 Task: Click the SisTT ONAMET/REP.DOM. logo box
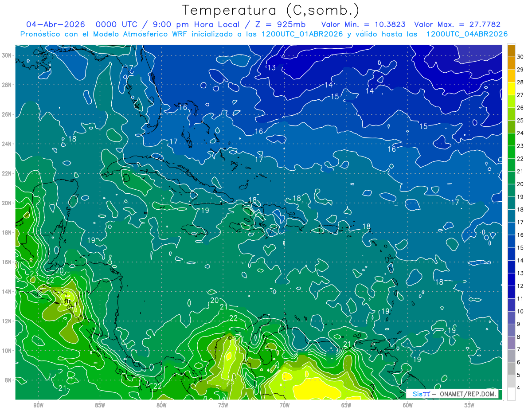click(x=452, y=394)
